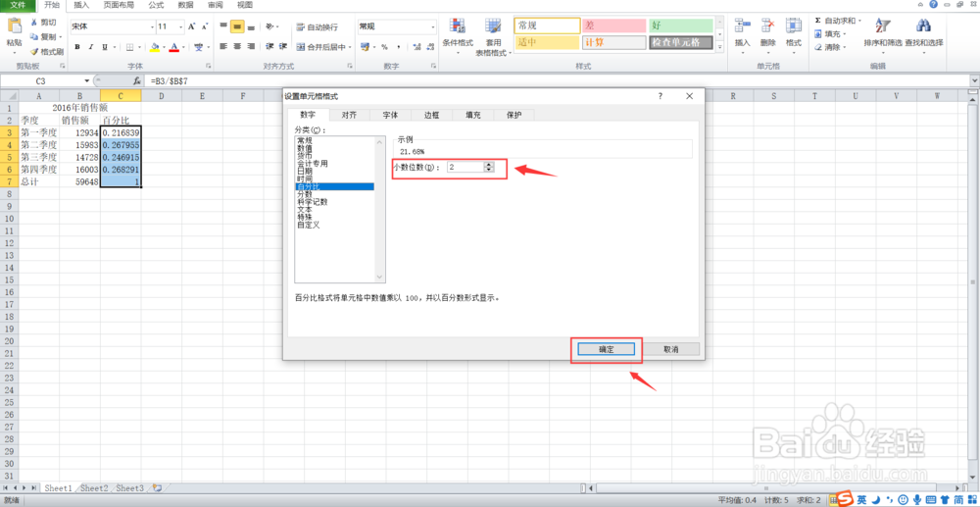Open the File (文件) tab

tap(18, 5)
